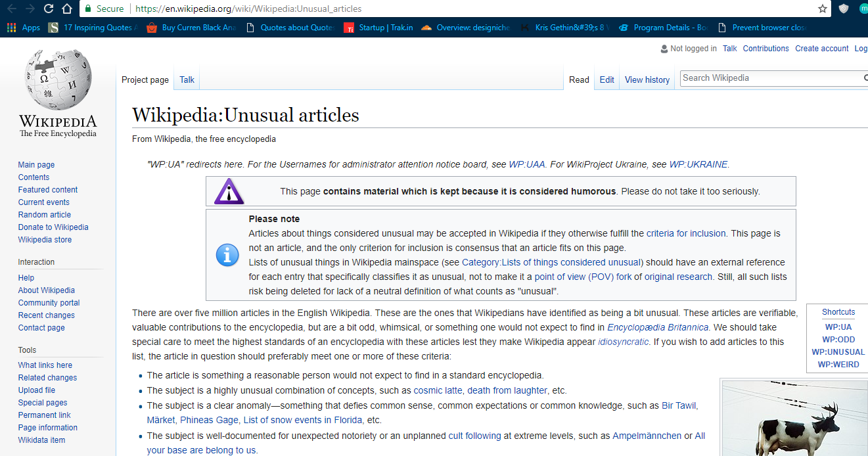868x456 pixels.
Task: Open the Contact page link
Action: [41, 328]
